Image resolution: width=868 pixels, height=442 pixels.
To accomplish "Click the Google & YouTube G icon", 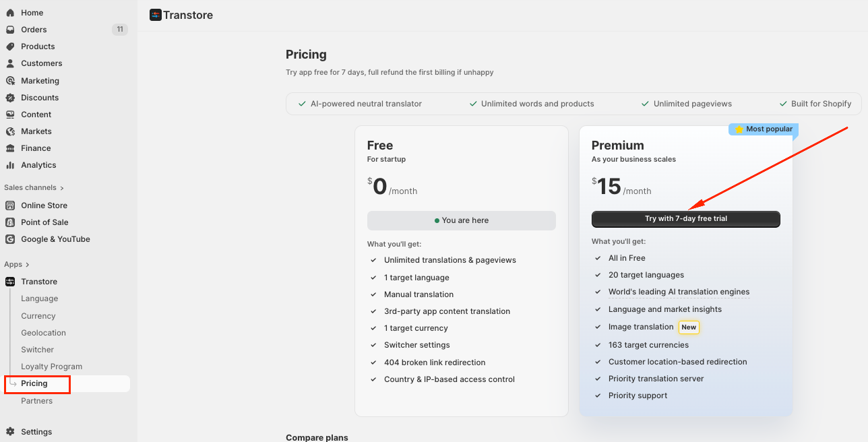I will coord(10,239).
